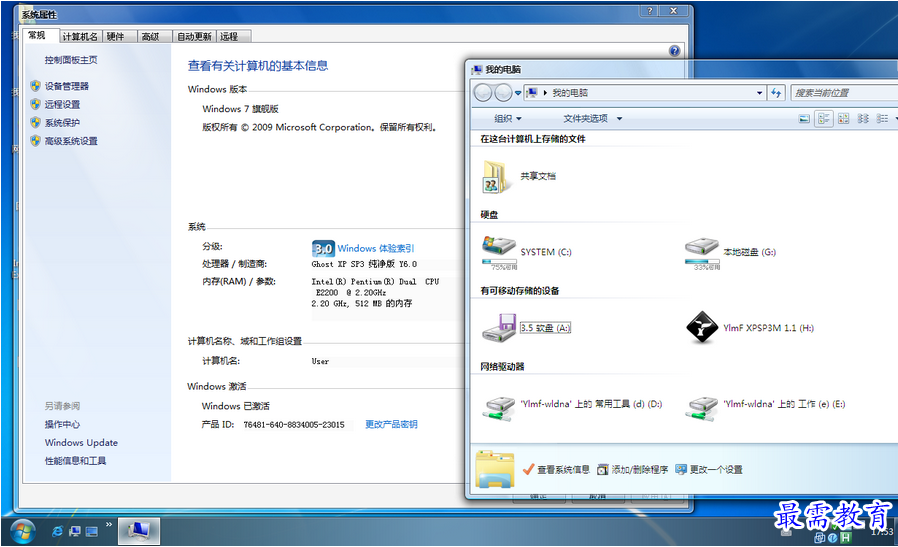Viewport: 898px width, 547px height.
Task: Switch to the details view icon
Action: coord(883,119)
